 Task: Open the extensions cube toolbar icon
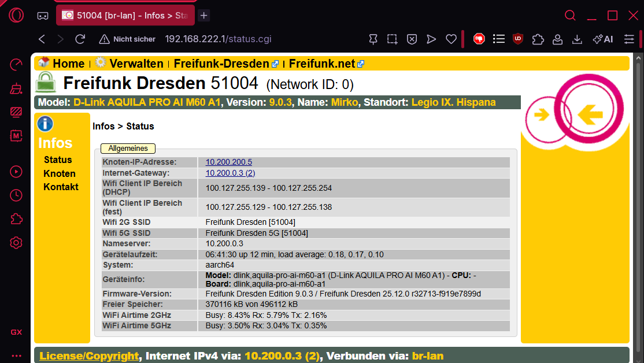tap(538, 39)
